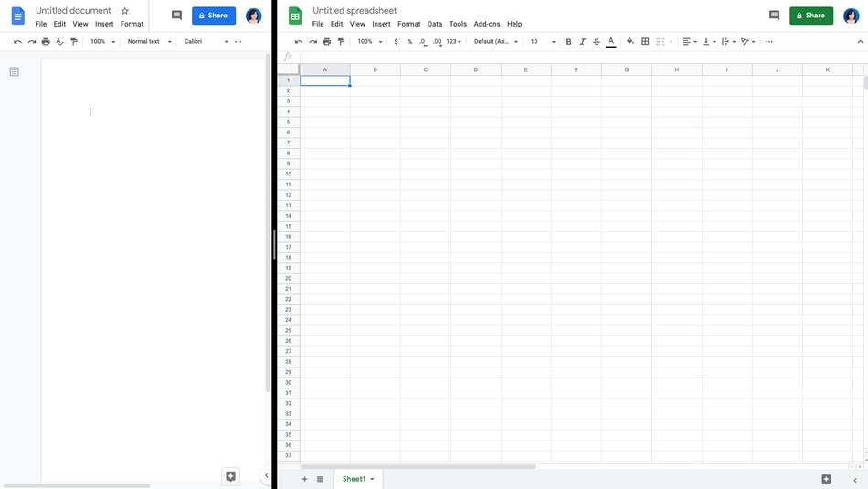Toggle bold in Sheets
The height and width of the screenshot is (489, 868).
click(x=568, y=41)
